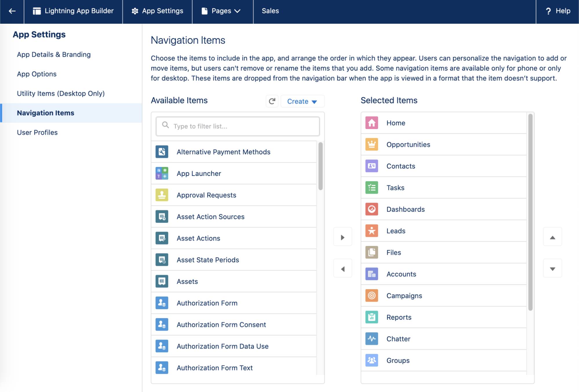Click the Opportunities crown icon
Image resolution: width=579 pixels, height=392 pixels.
pos(372,144)
